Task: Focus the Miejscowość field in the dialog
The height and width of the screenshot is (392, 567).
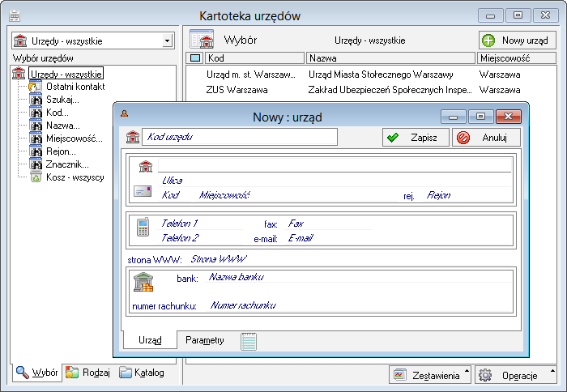Action: coord(296,195)
